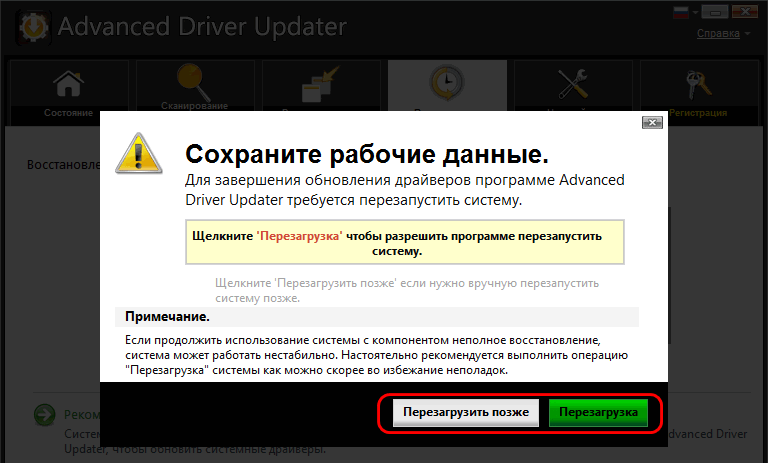
Task: Click the green Перезагрузка button
Action: tap(598, 413)
